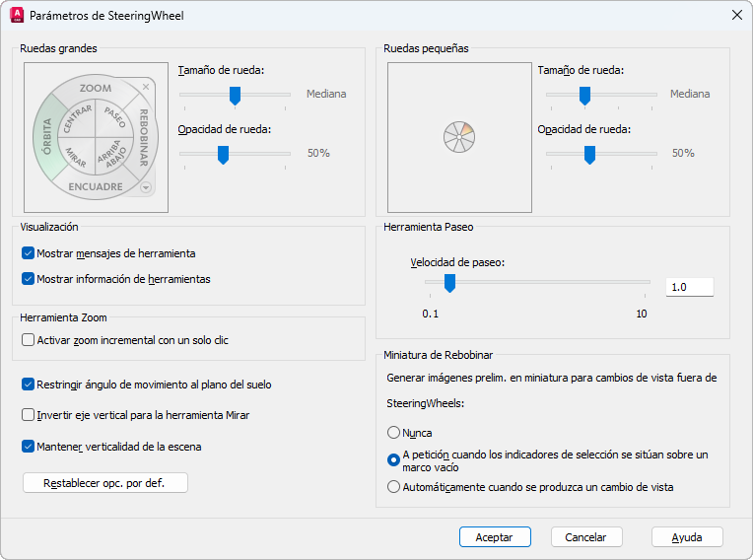
Task: Click the small wheels 'Mediana' size value
Action: click(x=690, y=94)
